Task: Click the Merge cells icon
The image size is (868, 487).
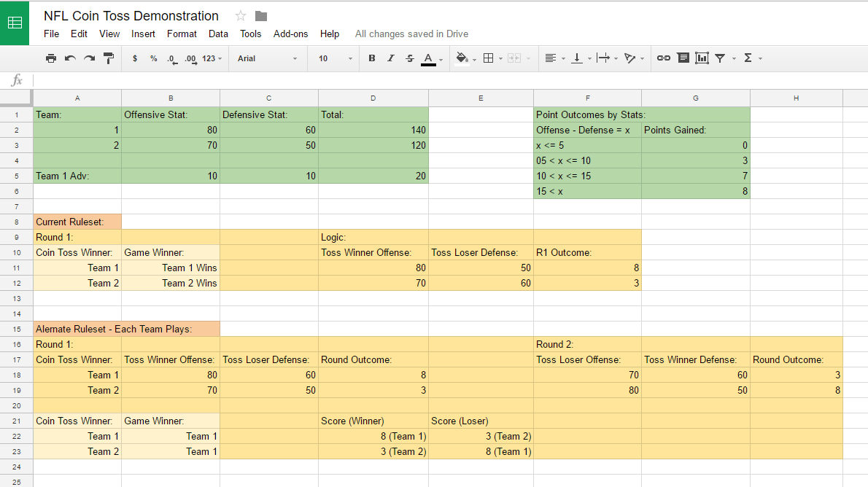Action: 514,58
